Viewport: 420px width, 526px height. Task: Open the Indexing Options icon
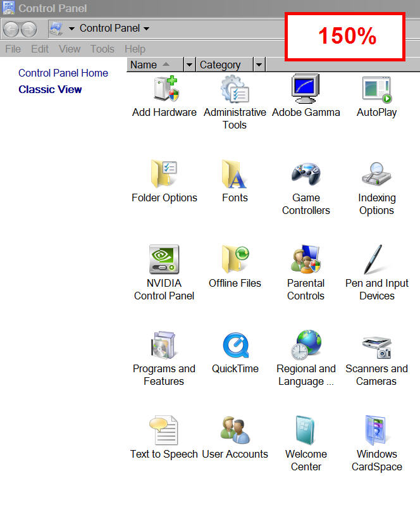pyautogui.click(x=376, y=174)
